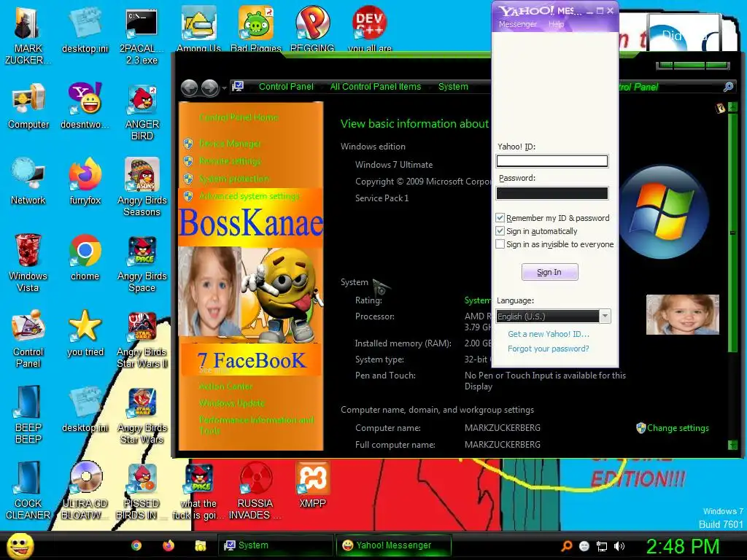Expand the recent pages arrow beside Forward
Viewport: 747px width, 560px height.
click(225, 88)
